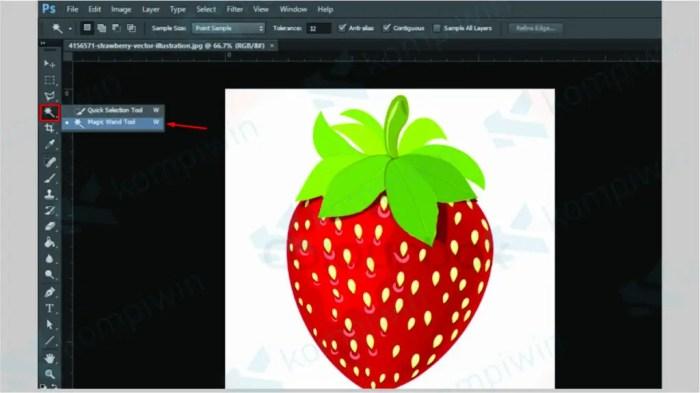Open the Filter menu
Image resolution: width=700 pixels, height=393 pixels.
pyautogui.click(x=234, y=9)
